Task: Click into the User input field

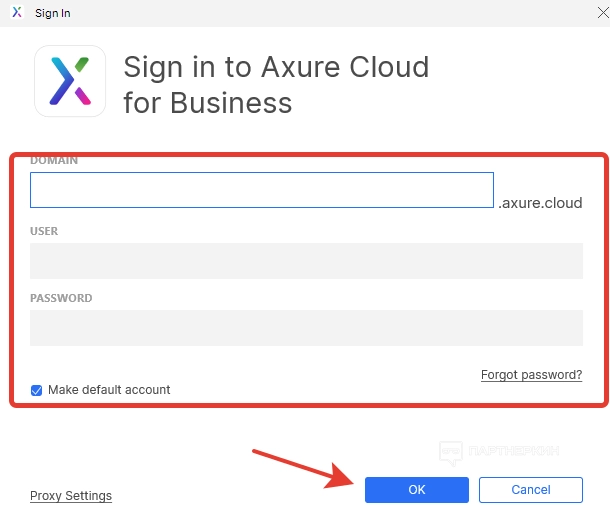Action: (x=306, y=261)
